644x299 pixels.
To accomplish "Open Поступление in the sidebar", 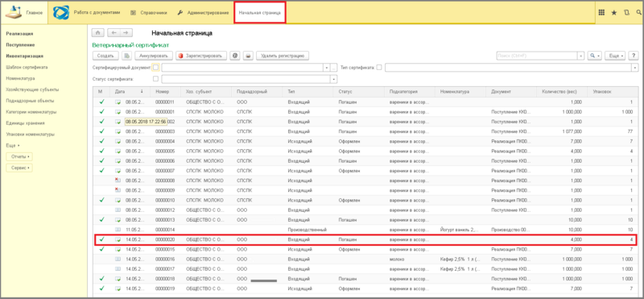I will (20, 45).
